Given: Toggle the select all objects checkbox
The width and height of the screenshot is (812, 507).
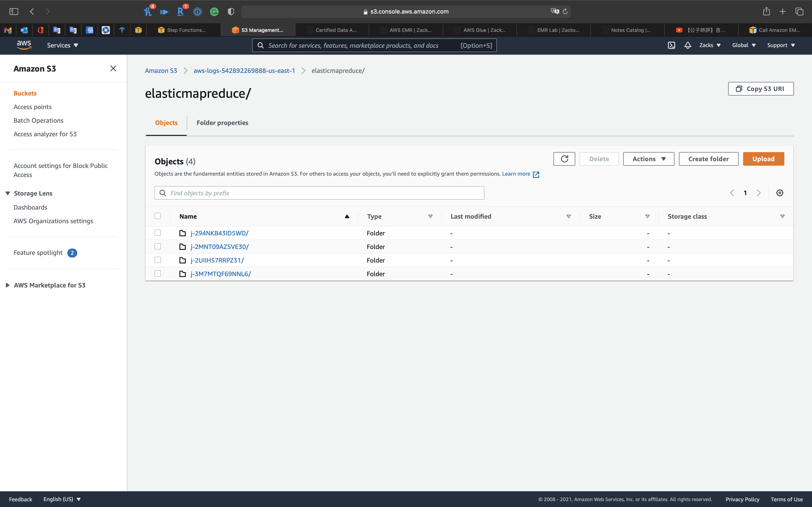Looking at the screenshot, I should pyautogui.click(x=158, y=216).
